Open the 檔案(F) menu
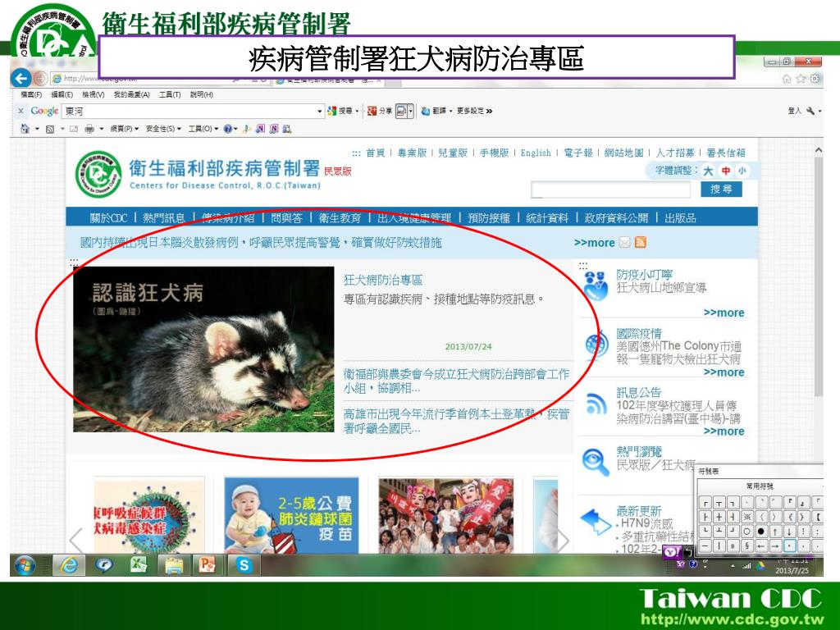This screenshot has width=840, height=630. pyautogui.click(x=31, y=94)
